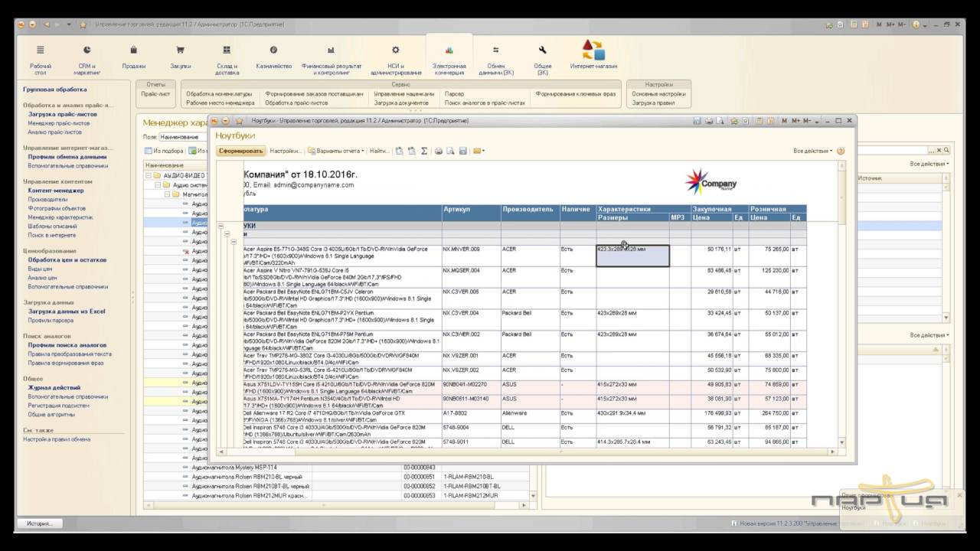Viewport: 980px width, 551px height.
Task: Click the save disk icon in report toolbar
Action: (462, 151)
